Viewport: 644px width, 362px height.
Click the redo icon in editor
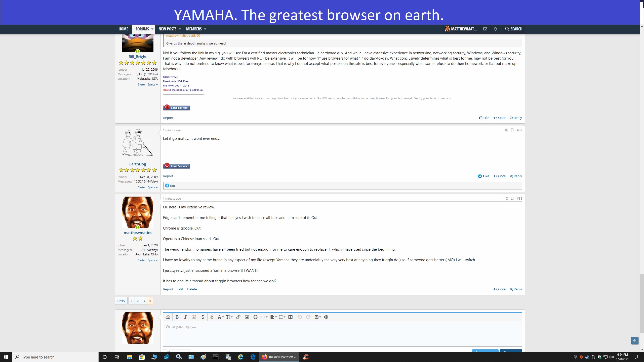click(308, 317)
